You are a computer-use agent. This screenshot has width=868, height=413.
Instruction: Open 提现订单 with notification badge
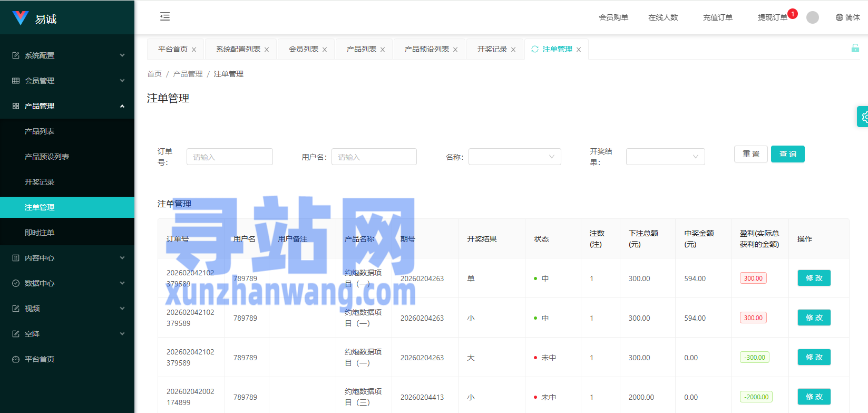[x=772, y=17]
